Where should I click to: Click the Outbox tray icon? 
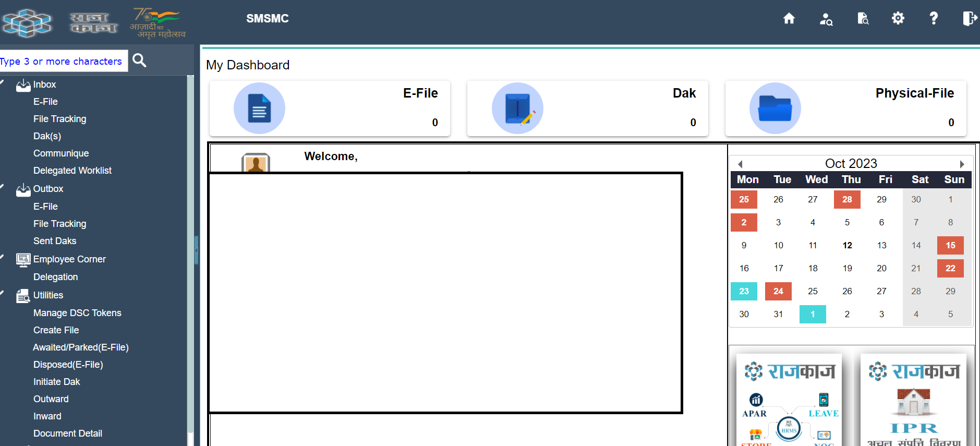click(23, 190)
